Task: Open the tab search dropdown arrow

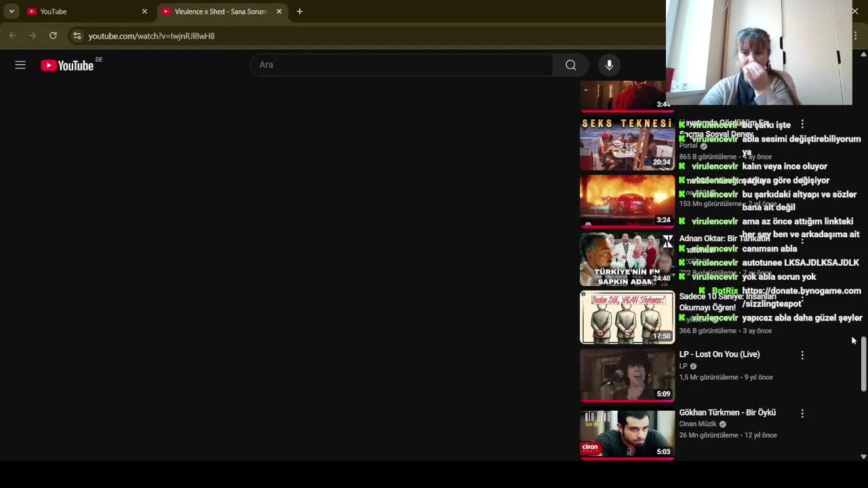Action: [12, 12]
